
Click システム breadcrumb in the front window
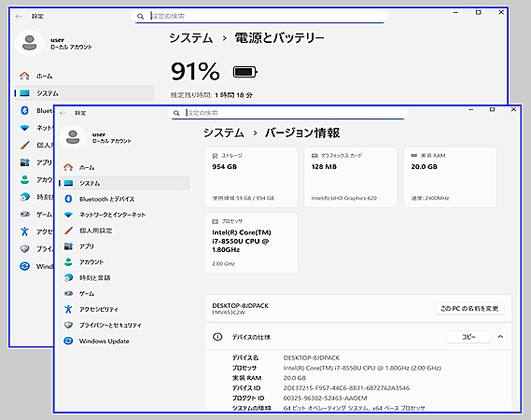(x=224, y=133)
